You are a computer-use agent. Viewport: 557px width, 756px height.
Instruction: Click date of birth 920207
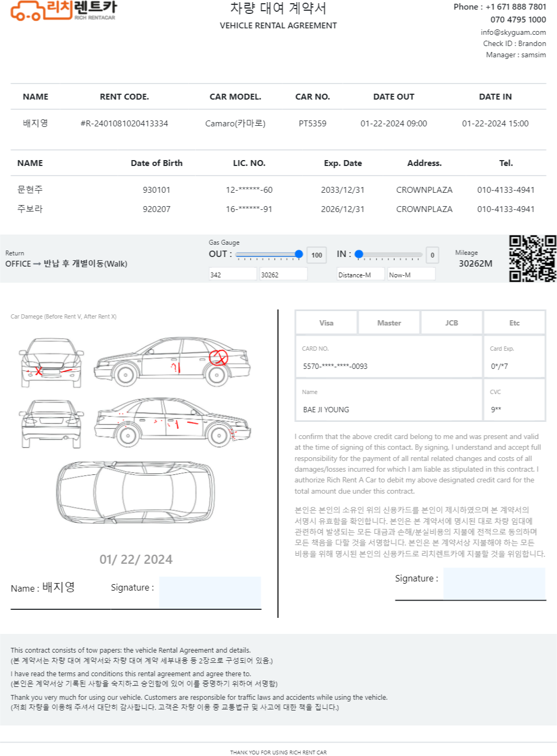(156, 209)
